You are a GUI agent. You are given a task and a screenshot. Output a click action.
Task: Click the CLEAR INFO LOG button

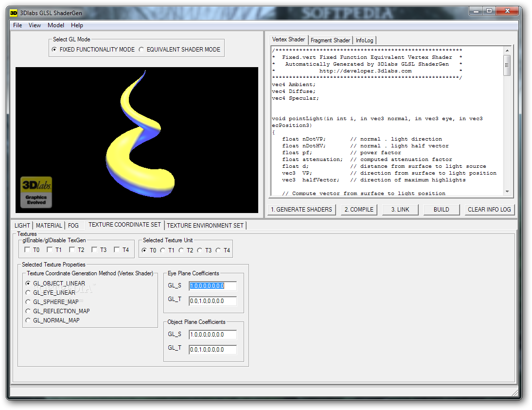(x=489, y=210)
